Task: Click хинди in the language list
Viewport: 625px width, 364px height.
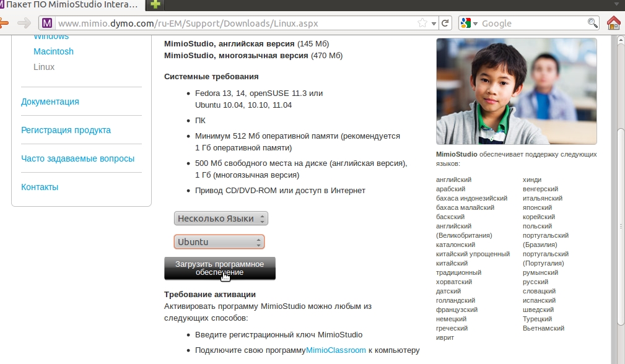Action: [532, 180]
